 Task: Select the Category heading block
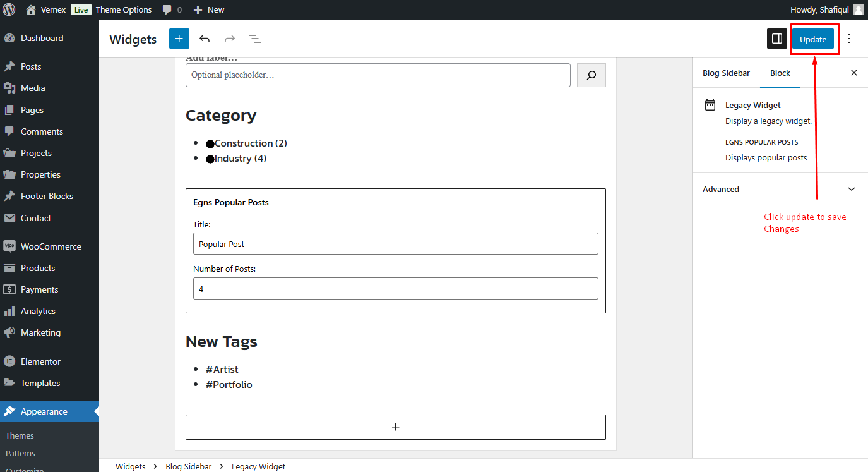click(221, 116)
